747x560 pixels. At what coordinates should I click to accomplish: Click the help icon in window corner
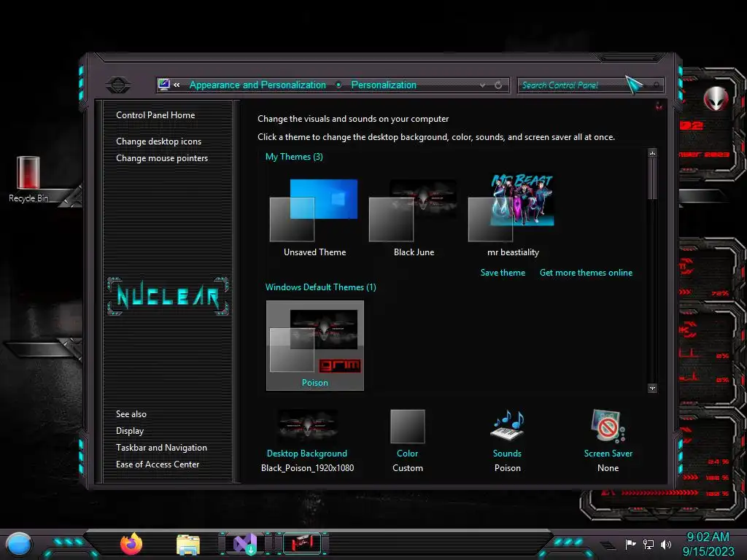(x=659, y=106)
